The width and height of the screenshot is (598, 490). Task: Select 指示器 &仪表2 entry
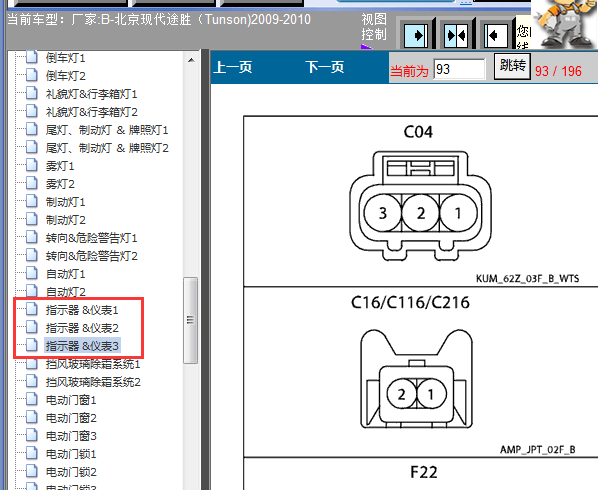click(x=82, y=328)
